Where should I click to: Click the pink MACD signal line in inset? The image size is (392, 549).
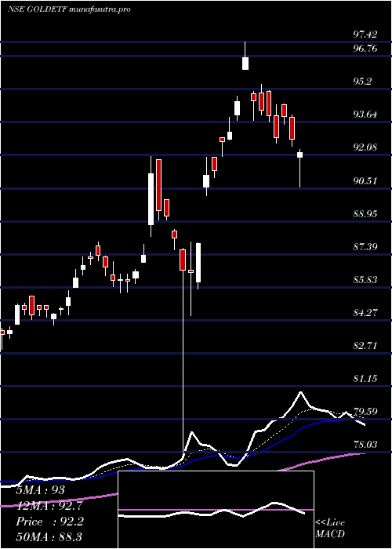coord(216,510)
